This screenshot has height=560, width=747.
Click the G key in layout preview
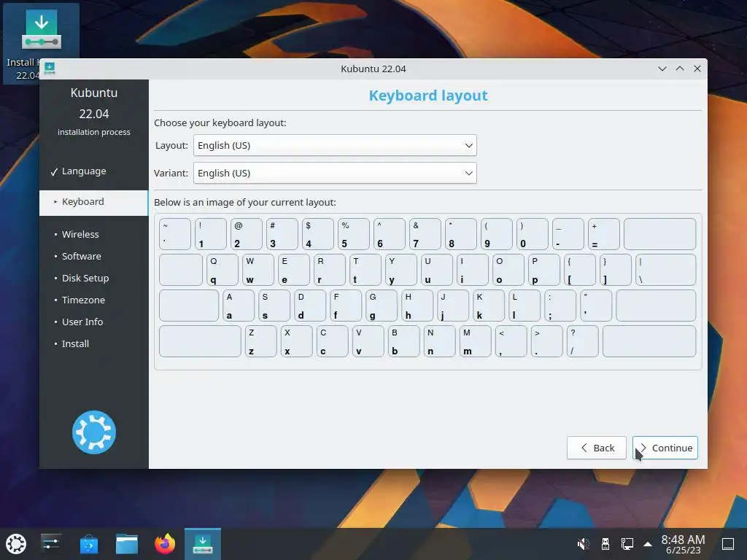point(382,306)
